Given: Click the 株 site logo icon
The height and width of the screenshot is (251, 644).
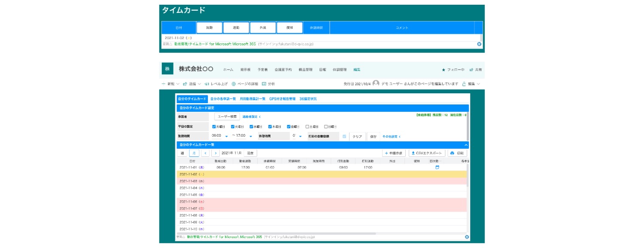Looking at the screenshot, I should (167, 69).
